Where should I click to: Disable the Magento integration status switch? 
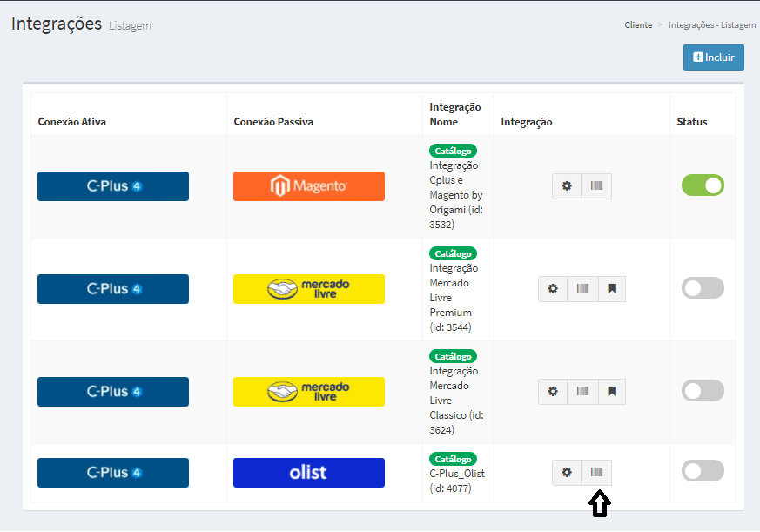[703, 185]
